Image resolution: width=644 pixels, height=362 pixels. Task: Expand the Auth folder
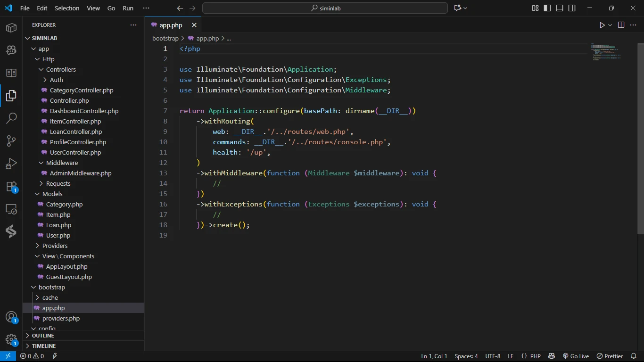point(56,80)
